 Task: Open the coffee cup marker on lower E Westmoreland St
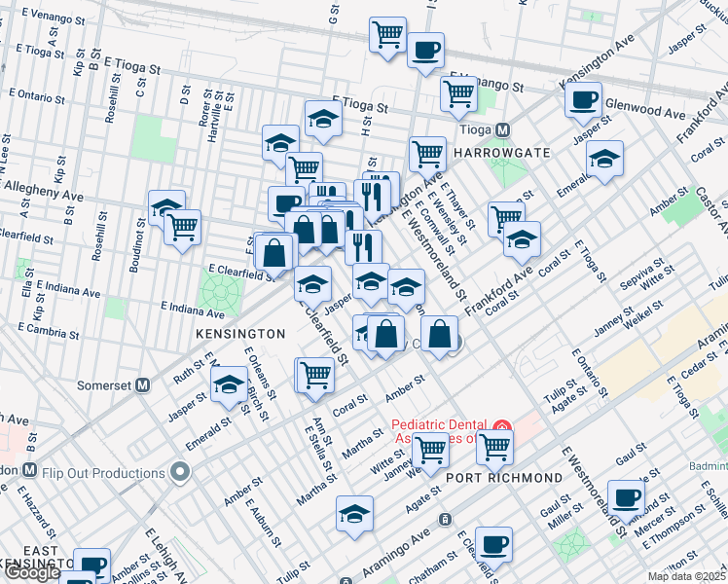(x=627, y=498)
